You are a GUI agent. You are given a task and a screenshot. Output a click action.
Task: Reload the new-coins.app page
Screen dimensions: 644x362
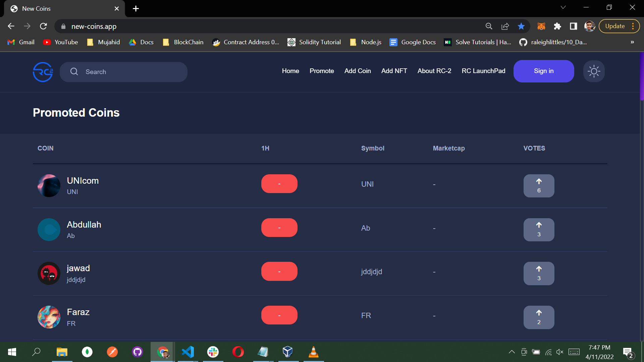[x=43, y=26]
